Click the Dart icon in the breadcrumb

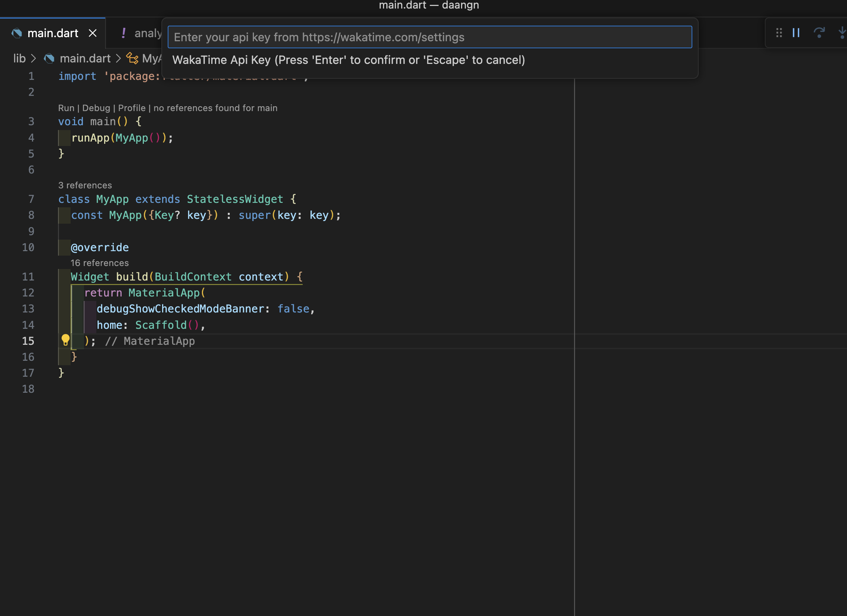(x=49, y=59)
